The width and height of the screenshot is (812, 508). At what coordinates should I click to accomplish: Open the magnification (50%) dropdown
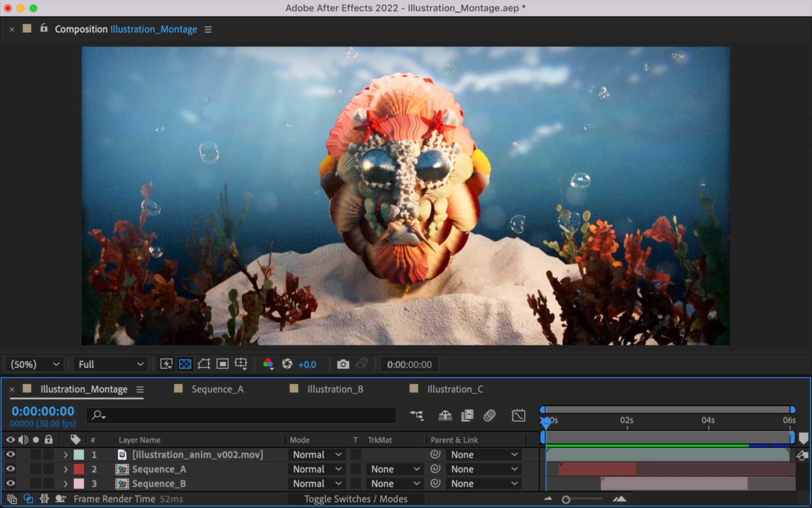pos(35,364)
